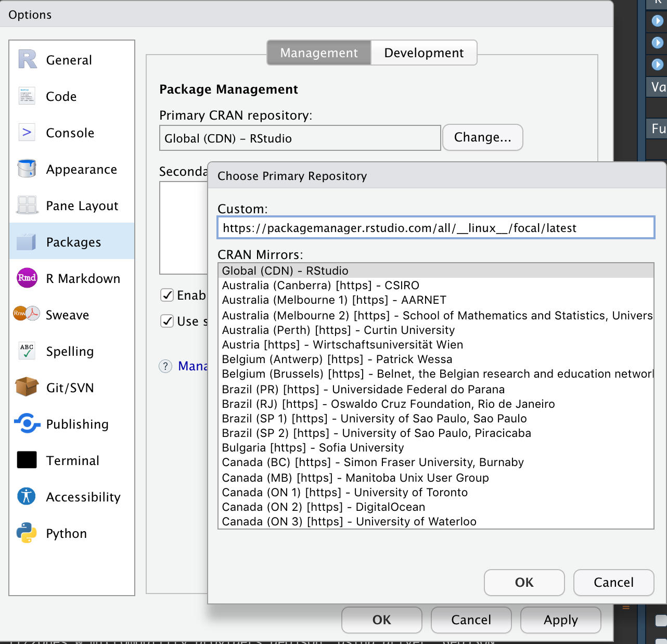Click the Change… button for the CRAN repository
Viewport: 667px width, 644px height.
[482, 137]
